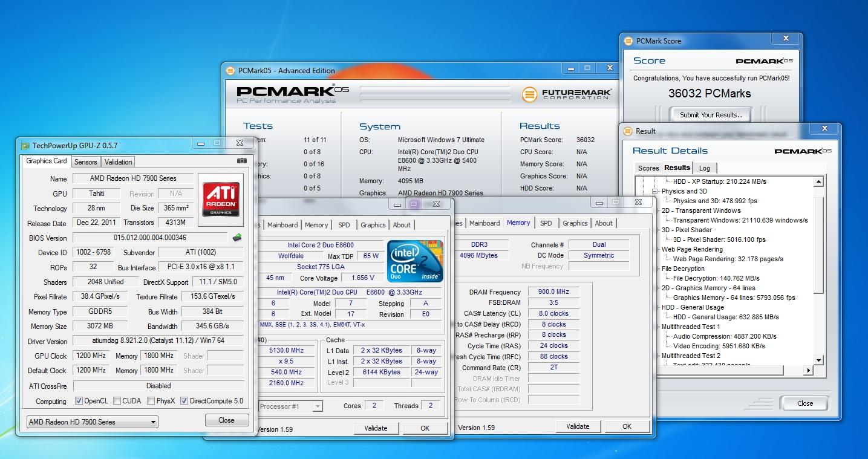Click PCMark Score value 36032 in Results panel
Image resolution: width=868 pixels, height=459 pixels.
click(586, 140)
